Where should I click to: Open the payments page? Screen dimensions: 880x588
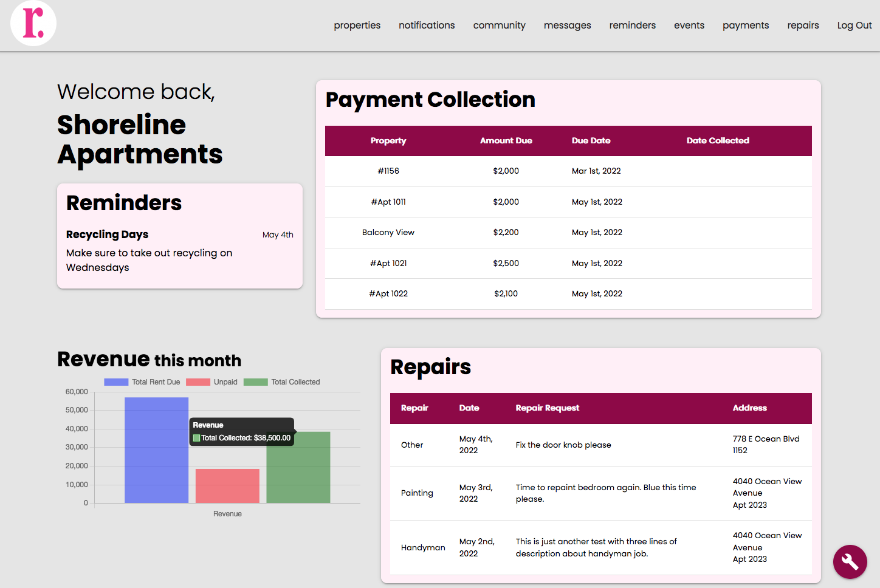pos(745,26)
